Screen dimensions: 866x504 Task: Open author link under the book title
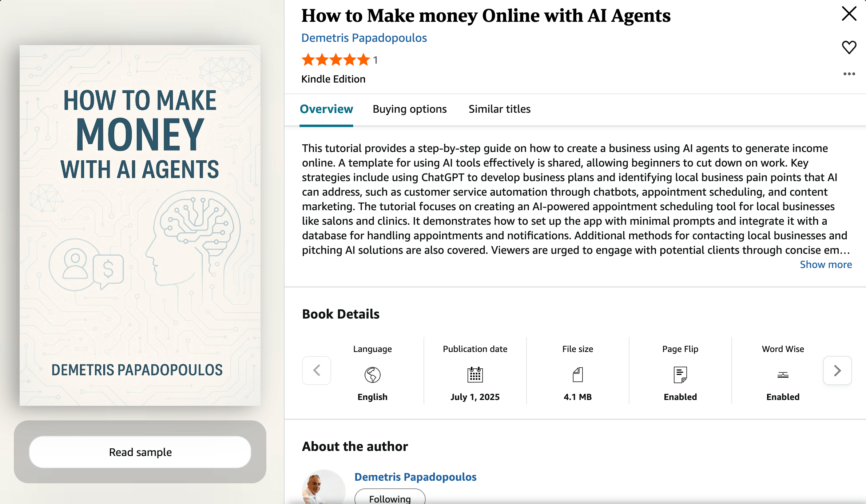364,38
